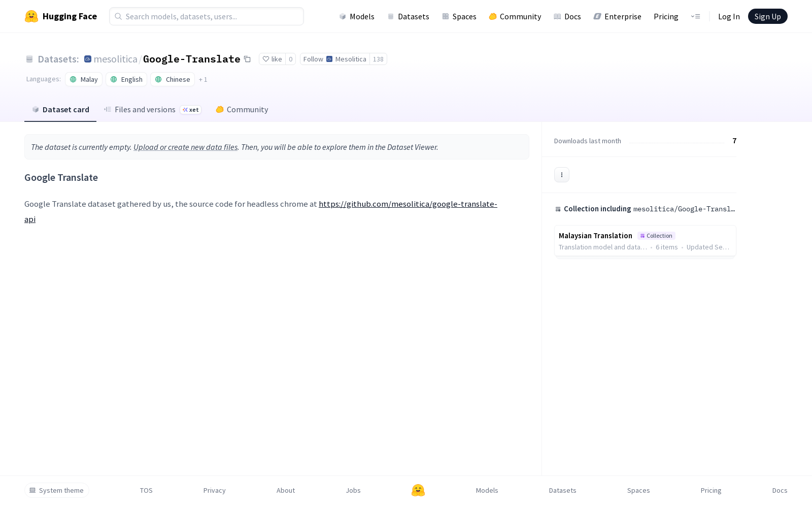The image size is (812, 508).
Task: Click the Downloads last month label
Action: (x=588, y=141)
